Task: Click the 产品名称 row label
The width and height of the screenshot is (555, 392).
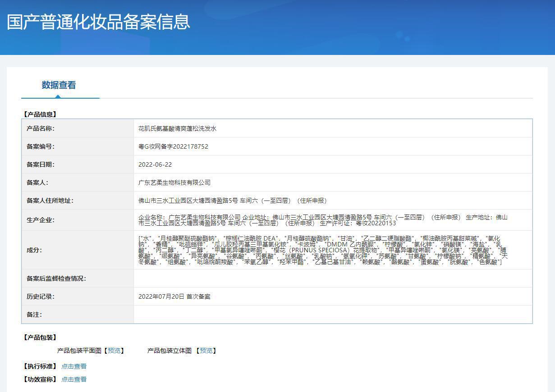Action: [x=41, y=128]
